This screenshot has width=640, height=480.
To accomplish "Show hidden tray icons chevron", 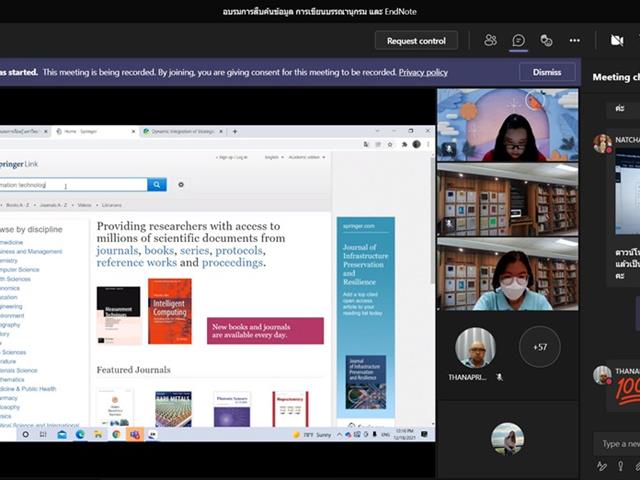I will pos(339,435).
